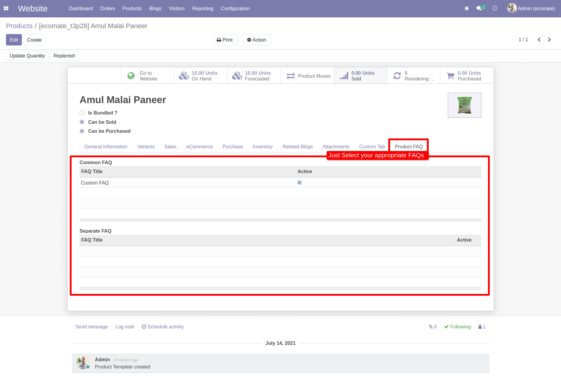The image size is (561, 392).
Task: Open the Dashboard menu
Action: [81, 8]
